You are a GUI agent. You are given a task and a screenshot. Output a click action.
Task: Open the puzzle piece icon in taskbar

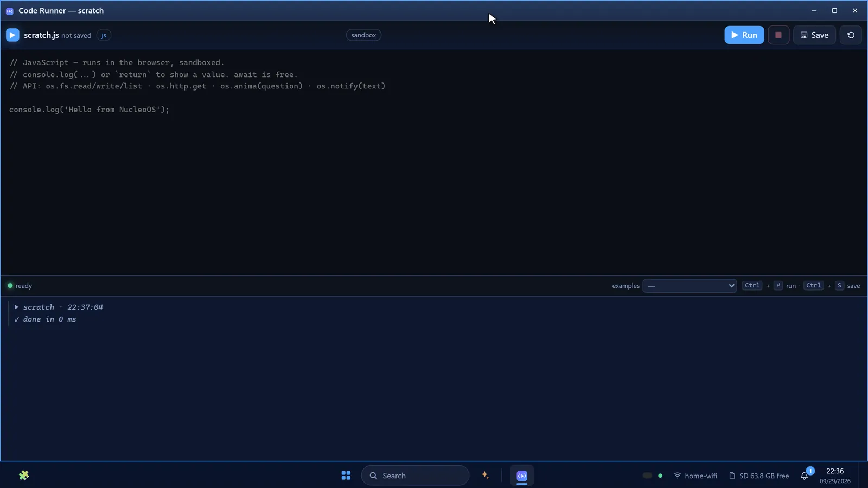coord(24,476)
